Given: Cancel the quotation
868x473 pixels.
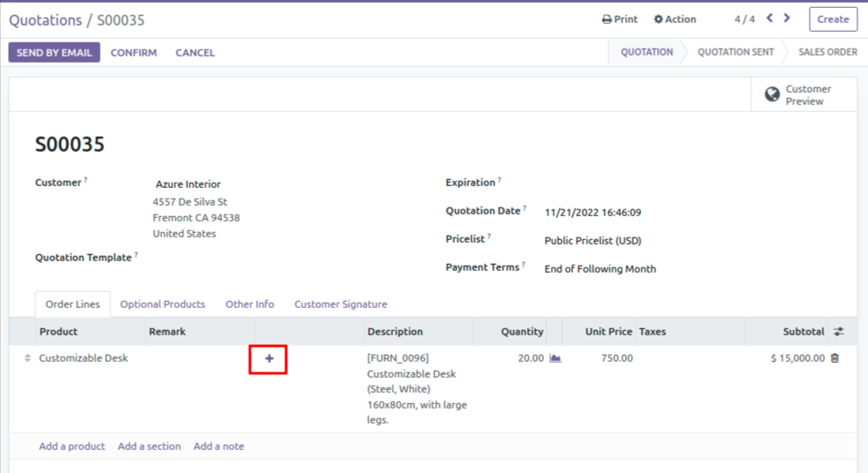Looking at the screenshot, I should point(195,53).
